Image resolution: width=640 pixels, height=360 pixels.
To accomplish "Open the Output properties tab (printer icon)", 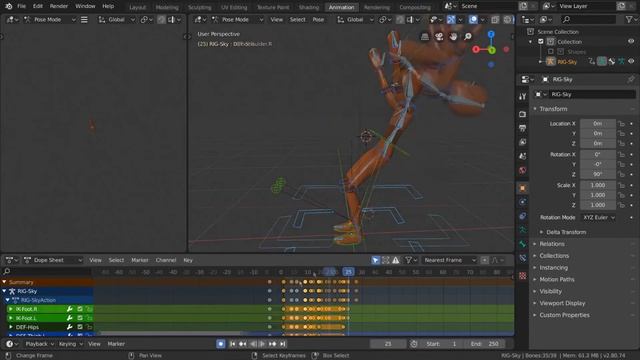I will pos(522,128).
